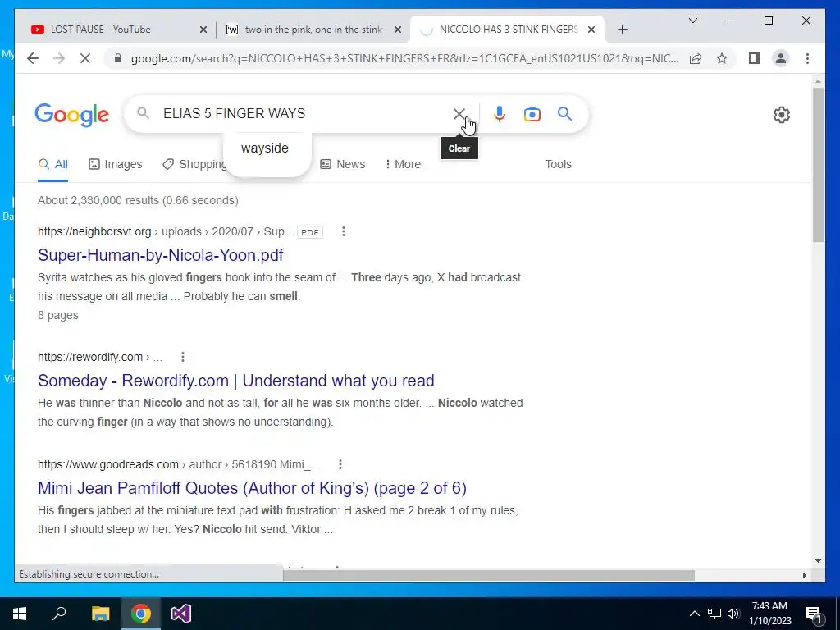Click the goodreads.com URL breadcrumb
Screen dimensions: 840x630
pos(178,464)
